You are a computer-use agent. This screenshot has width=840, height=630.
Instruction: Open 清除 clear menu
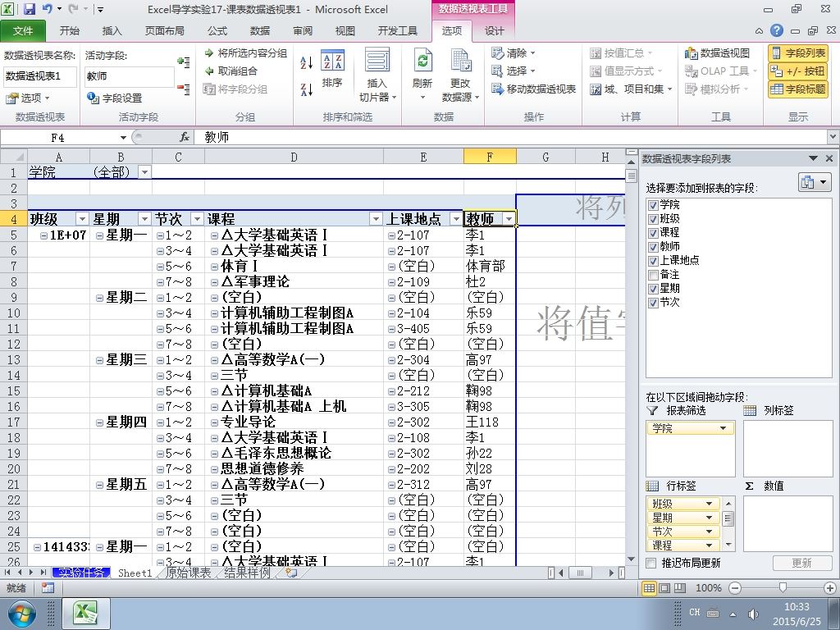[x=514, y=53]
